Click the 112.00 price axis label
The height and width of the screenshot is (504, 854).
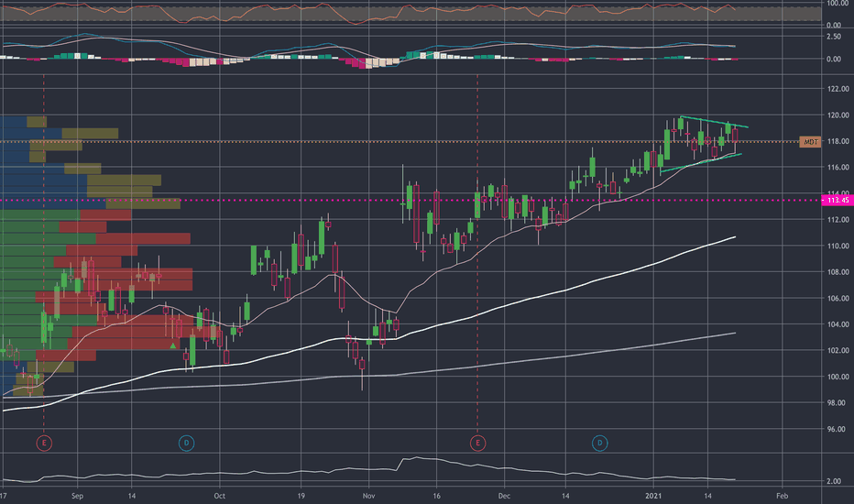coord(838,220)
